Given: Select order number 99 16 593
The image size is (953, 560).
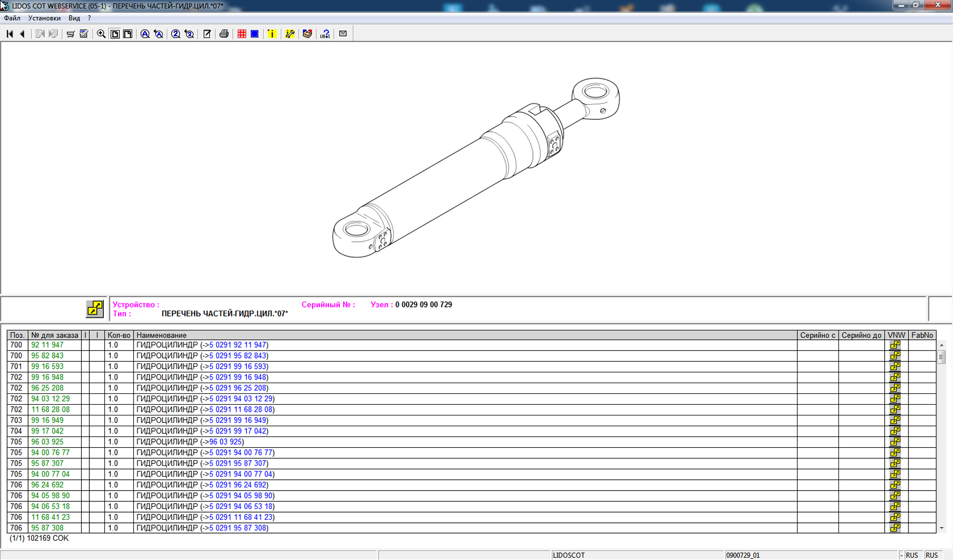Looking at the screenshot, I should [x=47, y=367].
